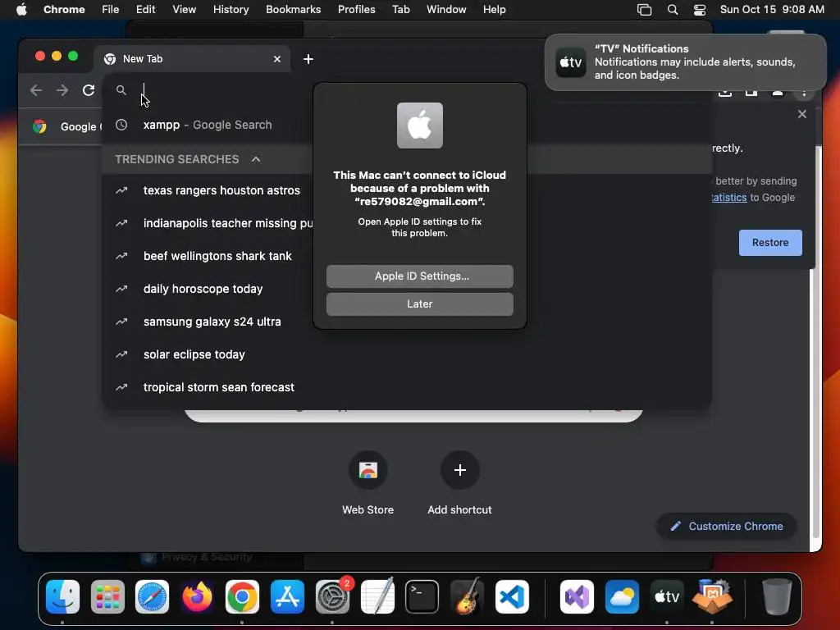
Task: Click the Restore button
Action: pyautogui.click(x=770, y=243)
